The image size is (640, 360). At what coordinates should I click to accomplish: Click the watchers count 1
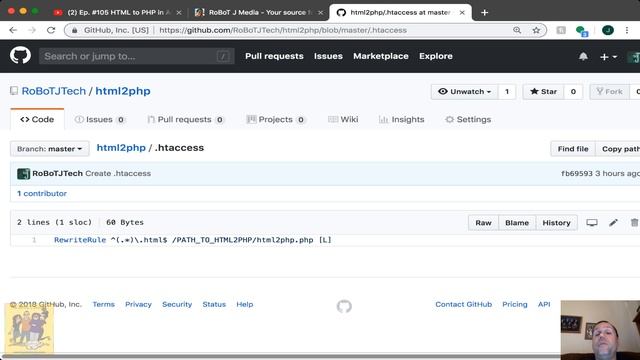click(x=507, y=92)
